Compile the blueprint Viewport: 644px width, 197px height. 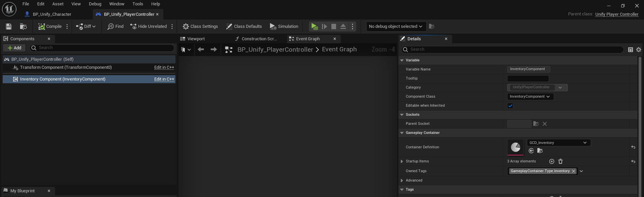[x=50, y=27]
